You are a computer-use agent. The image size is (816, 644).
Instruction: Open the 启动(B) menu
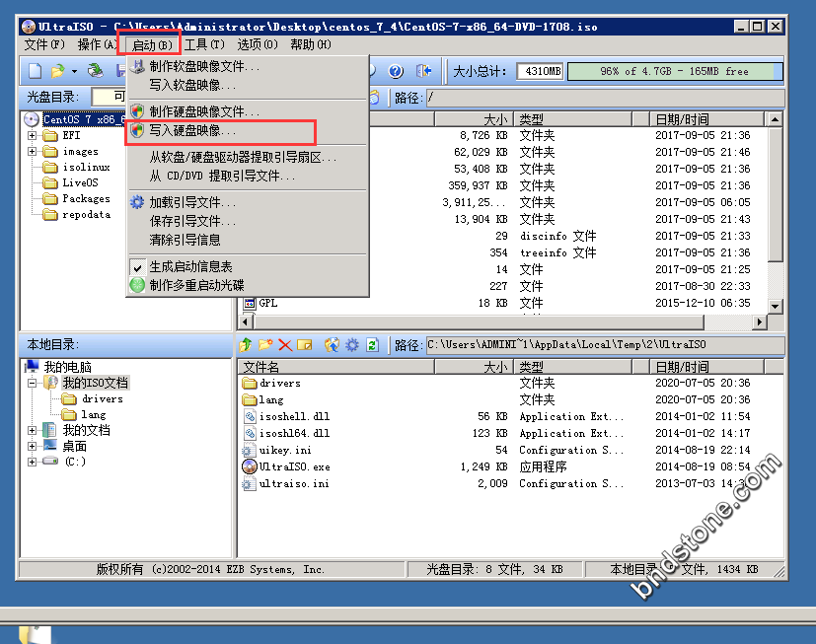click(x=151, y=44)
